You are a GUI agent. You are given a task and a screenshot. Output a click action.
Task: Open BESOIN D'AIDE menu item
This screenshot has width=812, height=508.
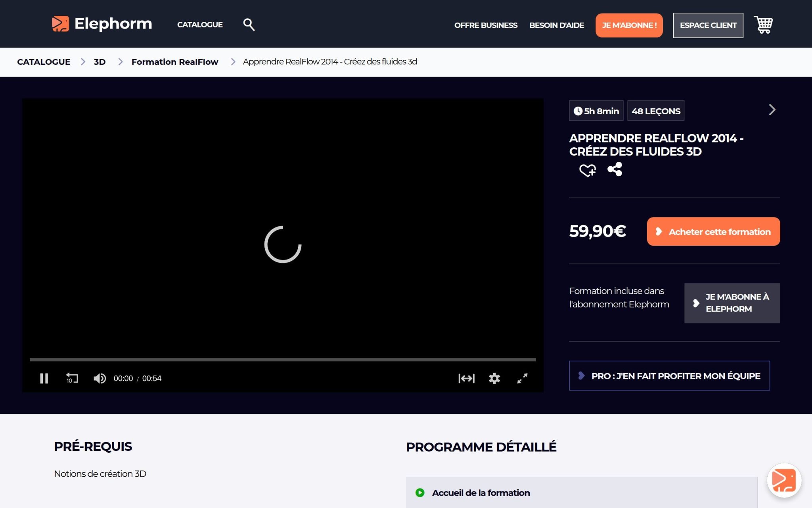click(x=557, y=25)
